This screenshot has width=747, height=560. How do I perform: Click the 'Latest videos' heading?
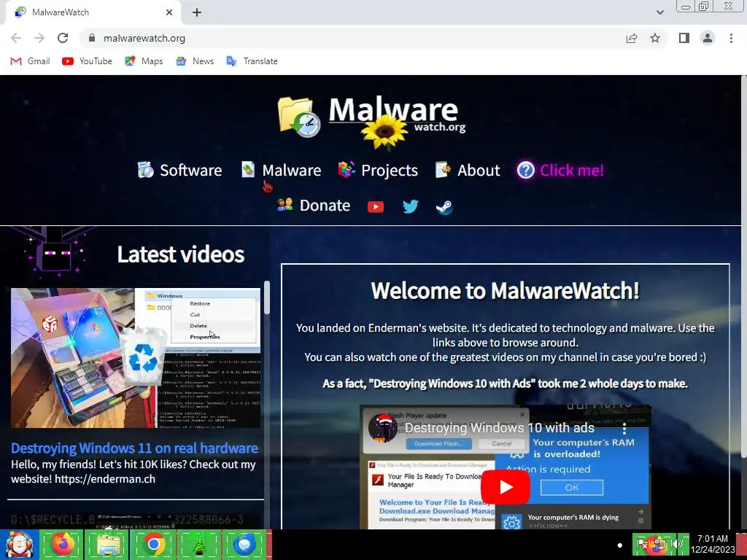coord(181,254)
